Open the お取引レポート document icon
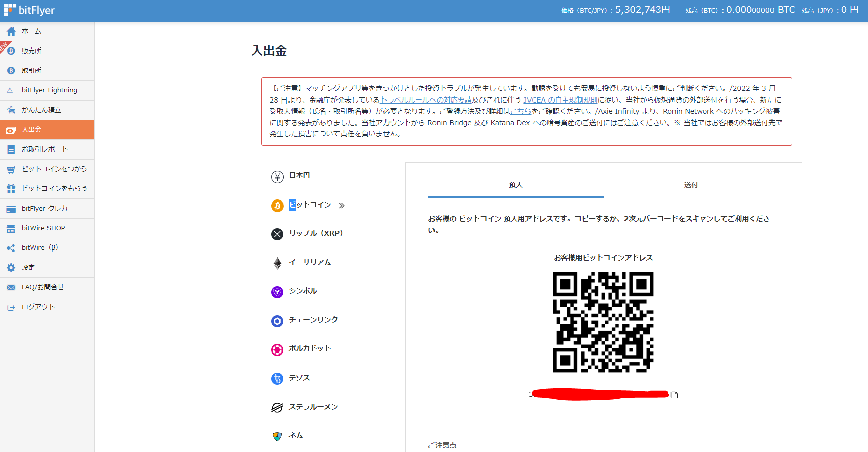Image resolution: width=868 pixels, height=452 pixels. click(11, 149)
